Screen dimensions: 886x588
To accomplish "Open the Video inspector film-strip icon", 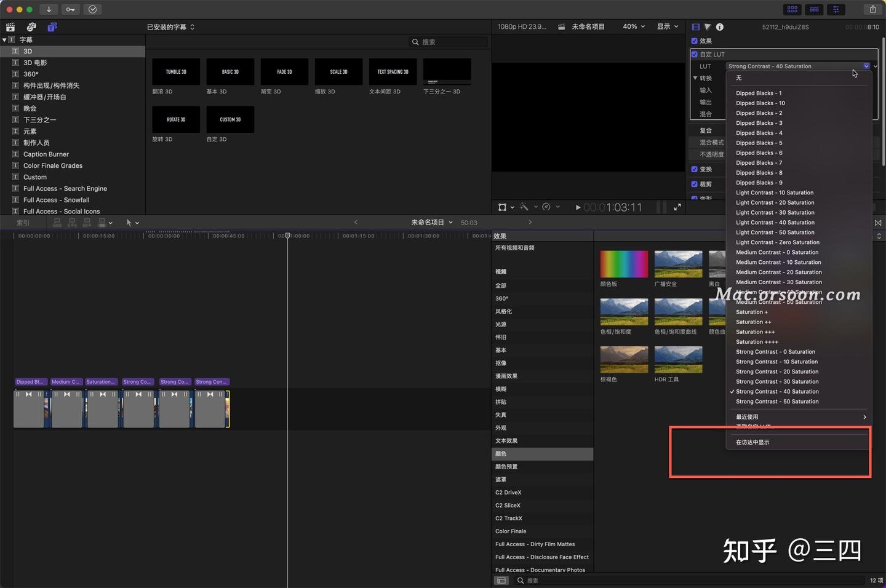I will tap(696, 26).
